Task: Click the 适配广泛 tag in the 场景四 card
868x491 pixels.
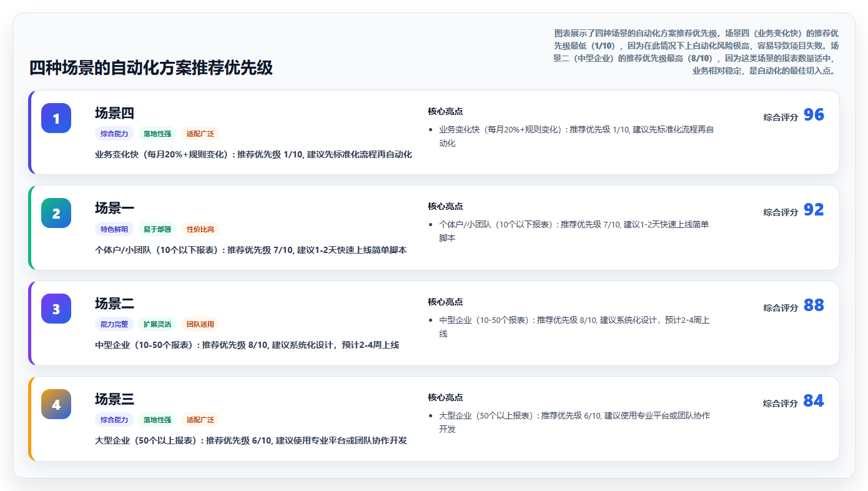Action: point(200,134)
